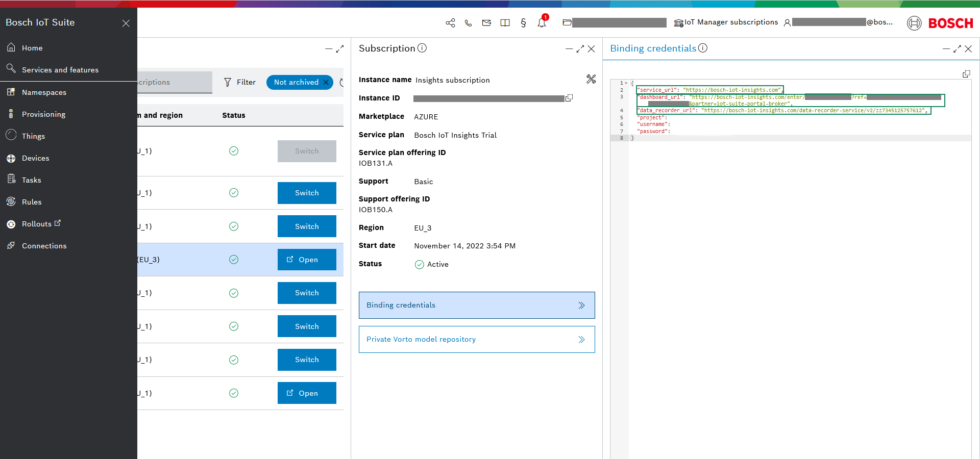Click the disabled Switch button in first row
Image resolution: width=980 pixels, height=459 pixels.
[307, 151]
